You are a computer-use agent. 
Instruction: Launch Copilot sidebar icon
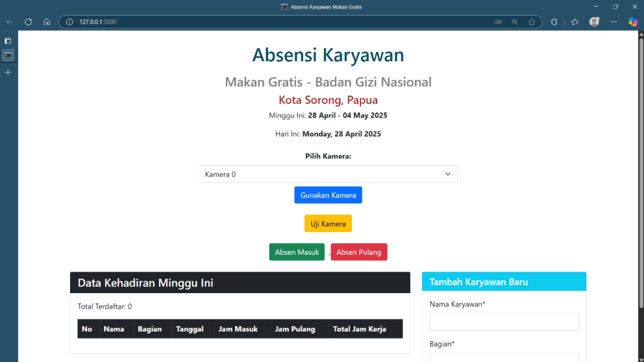(633, 22)
